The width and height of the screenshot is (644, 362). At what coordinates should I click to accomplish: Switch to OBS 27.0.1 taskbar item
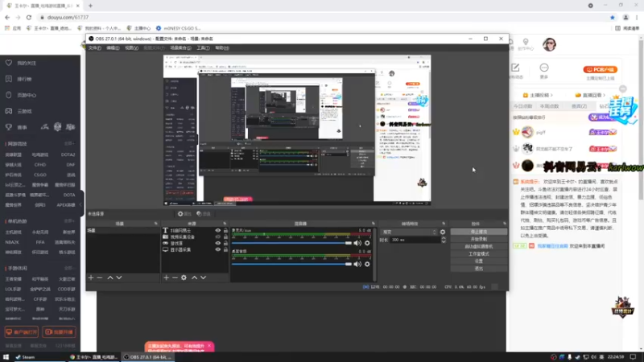148,357
